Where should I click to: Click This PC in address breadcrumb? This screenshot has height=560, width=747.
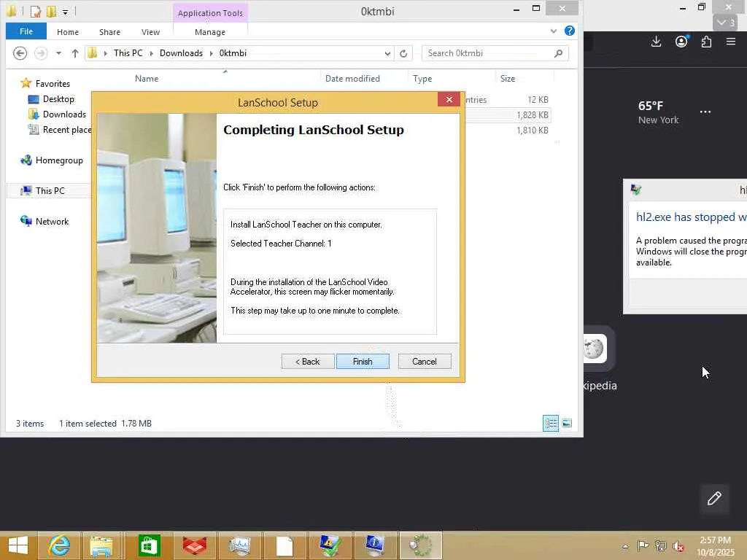click(128, 53)
